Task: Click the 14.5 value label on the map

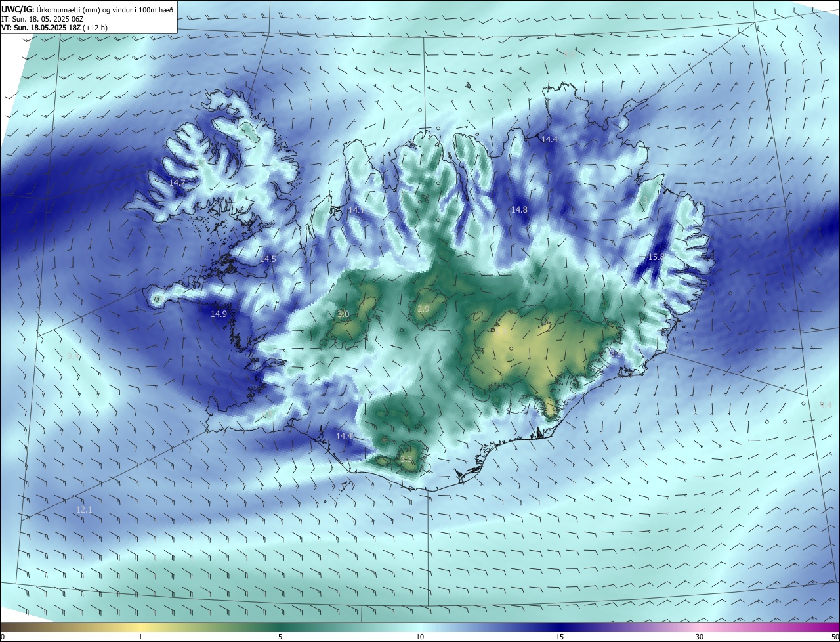Action: (x=268, y=259)
